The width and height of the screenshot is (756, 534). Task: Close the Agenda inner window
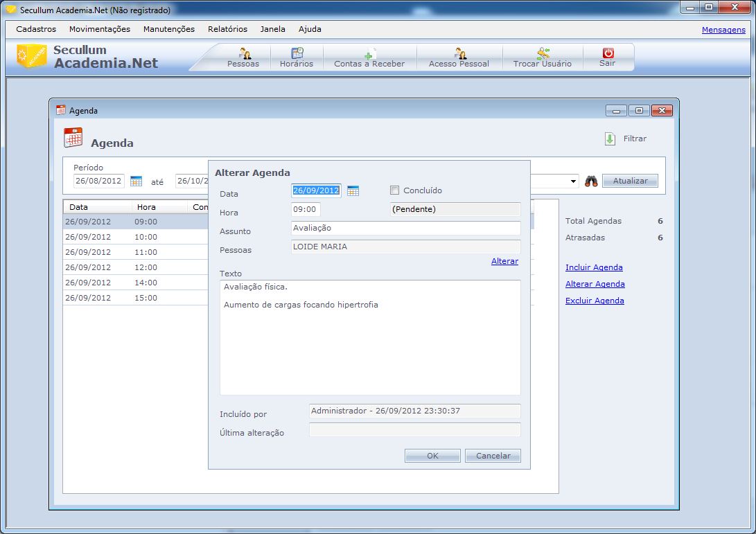662,111
